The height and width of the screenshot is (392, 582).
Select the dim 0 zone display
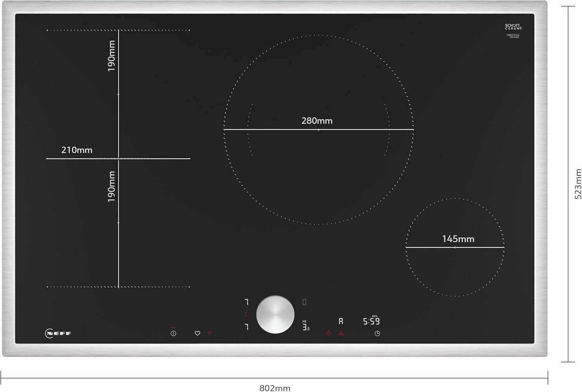tap(304, 302)
